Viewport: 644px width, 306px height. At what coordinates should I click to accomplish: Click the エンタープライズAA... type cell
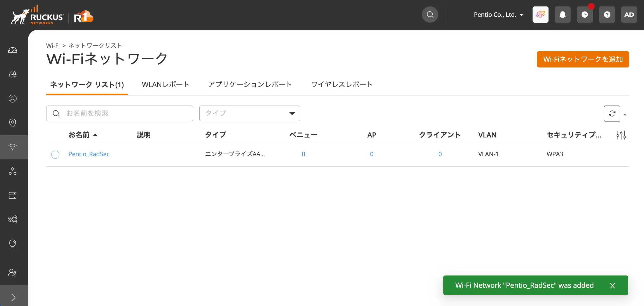(235, 154)
